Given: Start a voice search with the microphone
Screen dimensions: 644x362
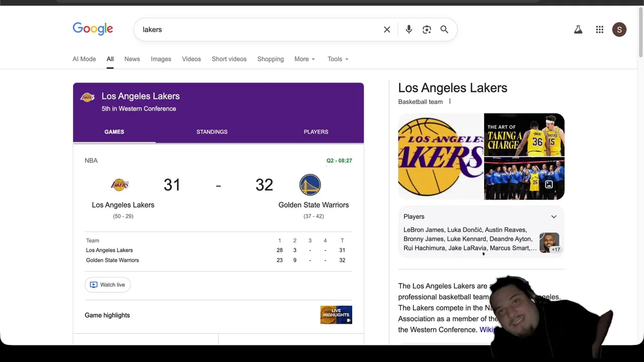Looking at the screenshot, I should (409, 30).
